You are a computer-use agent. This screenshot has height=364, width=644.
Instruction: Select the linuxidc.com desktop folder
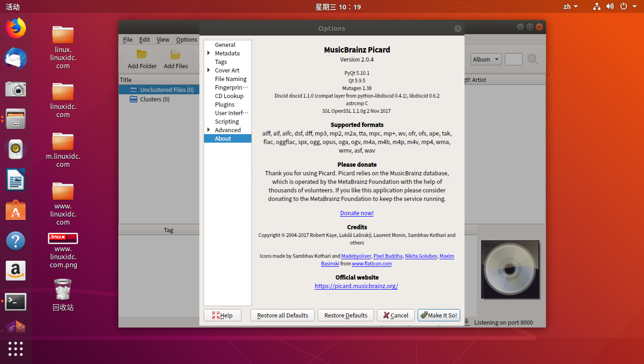pyautogui.click(x=63, y=100)
